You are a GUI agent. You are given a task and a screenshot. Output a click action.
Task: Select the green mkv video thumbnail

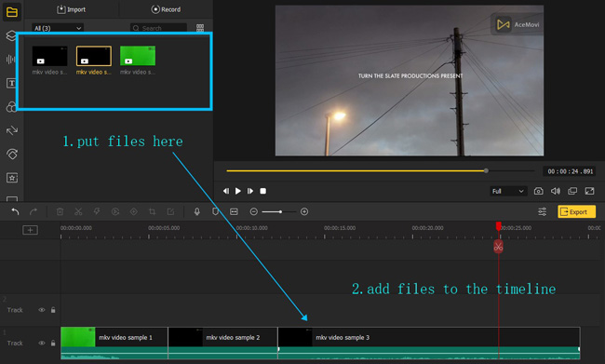coord(138,56)
